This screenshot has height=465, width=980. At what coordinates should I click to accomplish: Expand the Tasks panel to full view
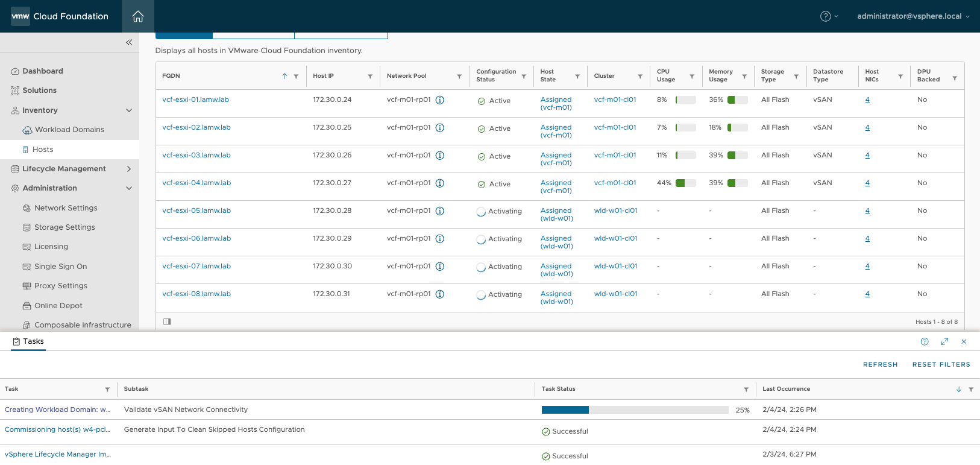[944, 341]
